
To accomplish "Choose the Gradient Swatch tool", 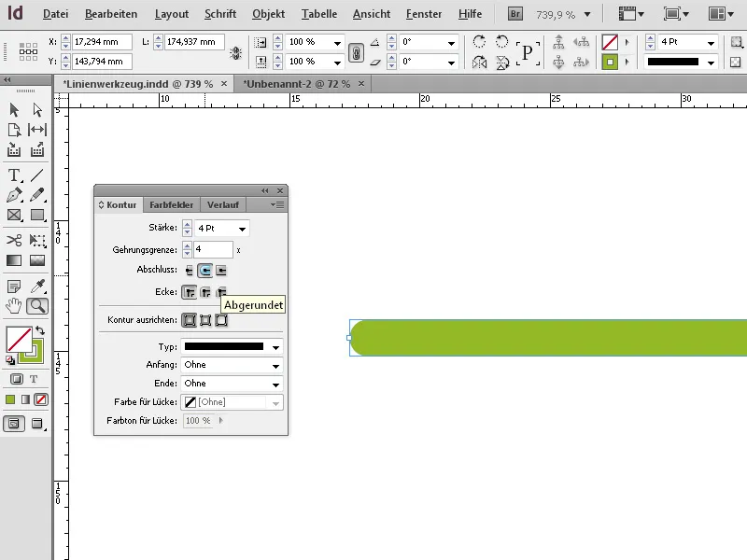I will [14, 260].
